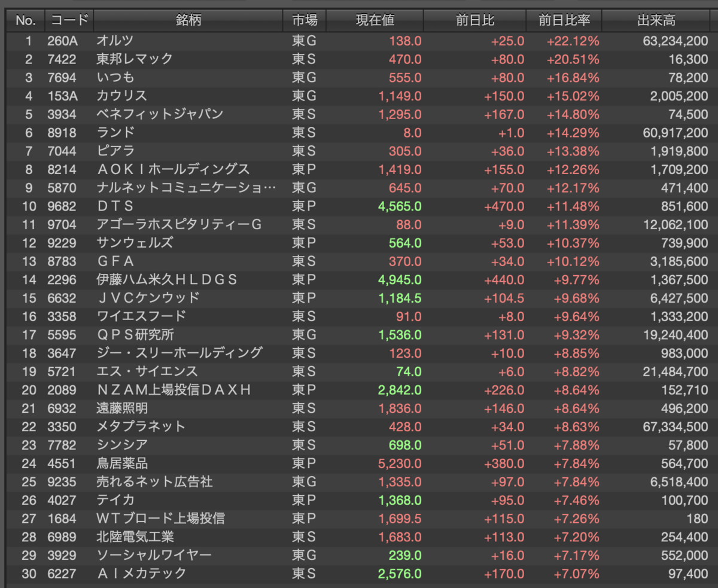Click the current price 4,565.0
718x588 pixels.
[x=400, y=206]
